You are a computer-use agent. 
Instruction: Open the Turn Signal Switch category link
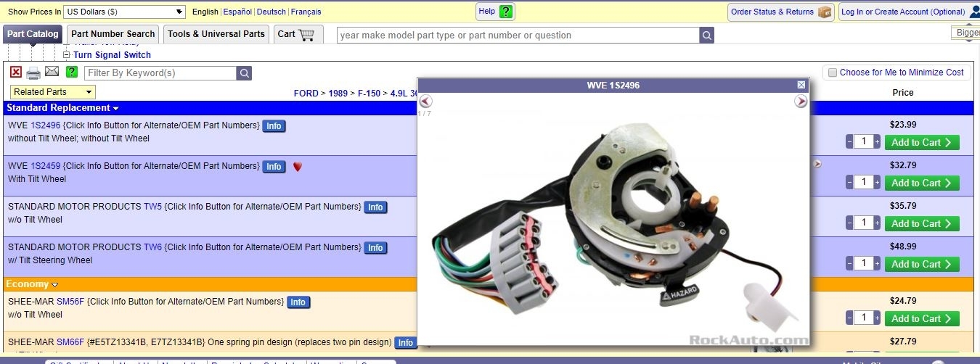[113, 55]
